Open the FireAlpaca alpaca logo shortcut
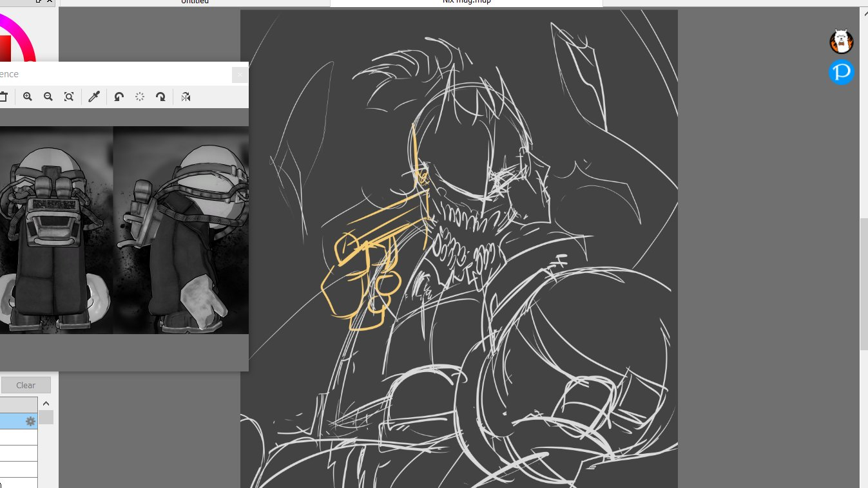Image resolution: width=868 pixels, height=488 pixels. (841, 42)
